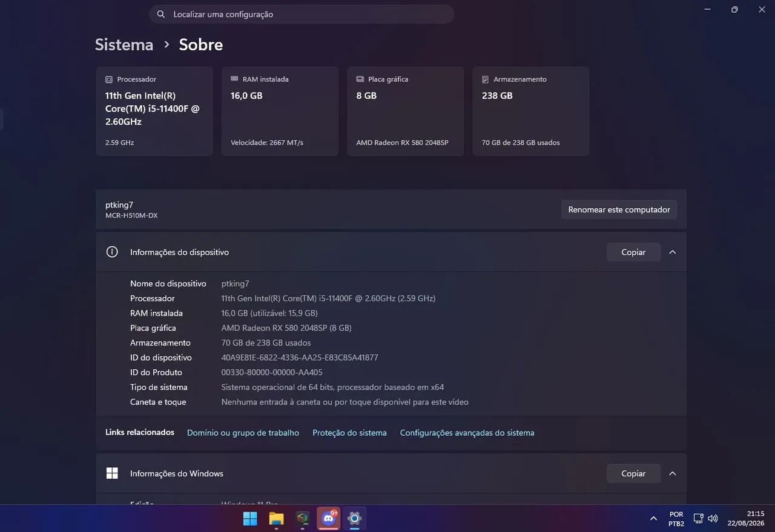
Task: Click the network tray icon
Action: point(698,519)
